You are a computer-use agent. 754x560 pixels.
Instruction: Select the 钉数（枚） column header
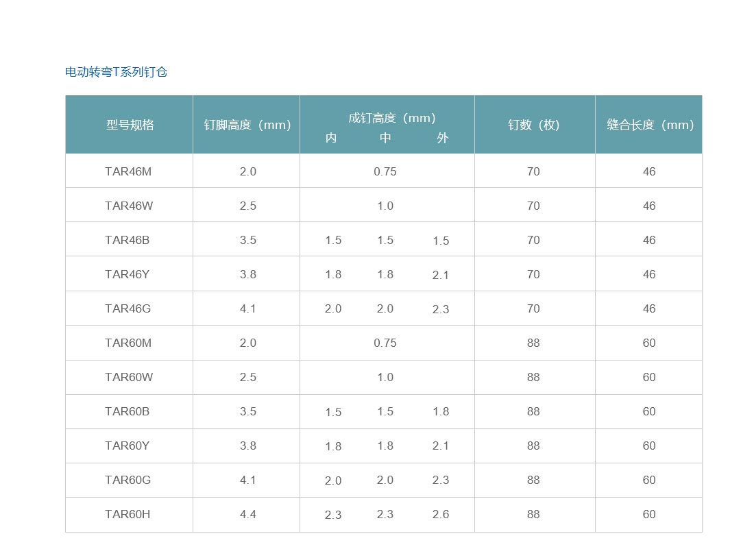tap(534, 125)
